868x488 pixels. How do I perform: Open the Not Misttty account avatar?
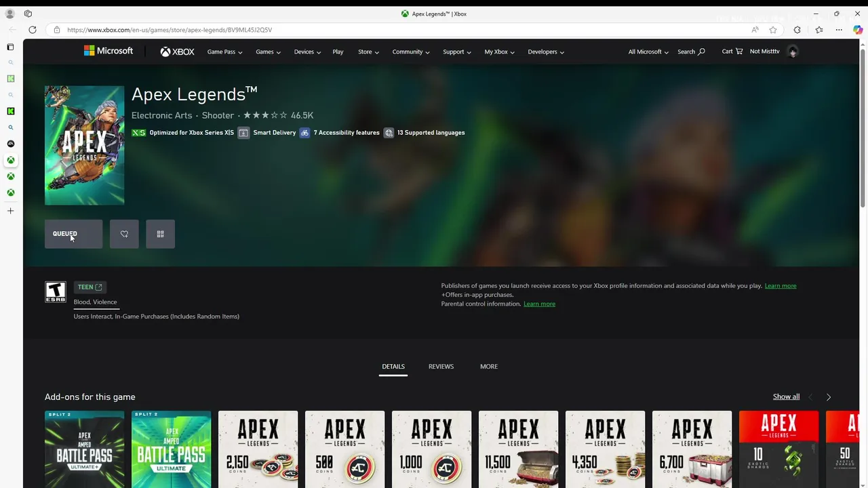[x=793, y=52]
